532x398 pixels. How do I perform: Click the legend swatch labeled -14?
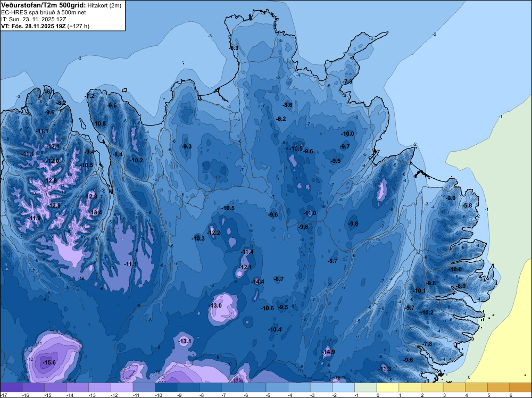pos(78,387)
